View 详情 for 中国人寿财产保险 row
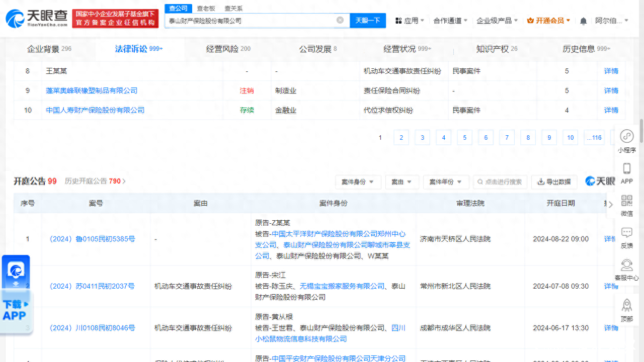The image size is (644, 362). coord(611,110)
